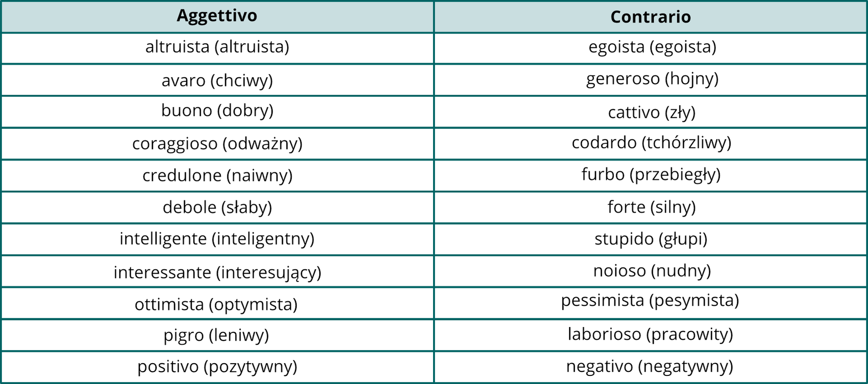Select the coraggioso (odważny) cell
This screenshot has height=384, width=868.
pos(217,144)
